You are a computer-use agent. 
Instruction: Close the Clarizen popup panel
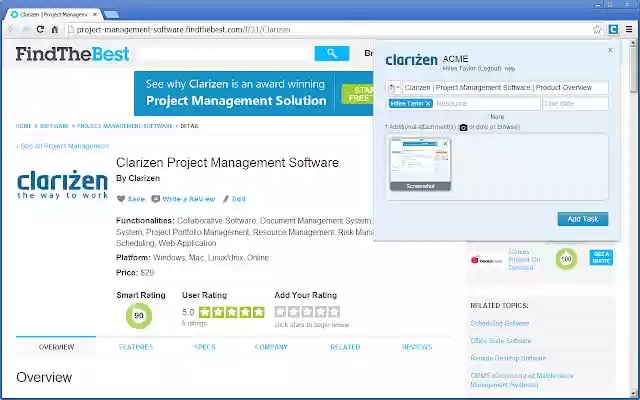click(x=610, y=50)
